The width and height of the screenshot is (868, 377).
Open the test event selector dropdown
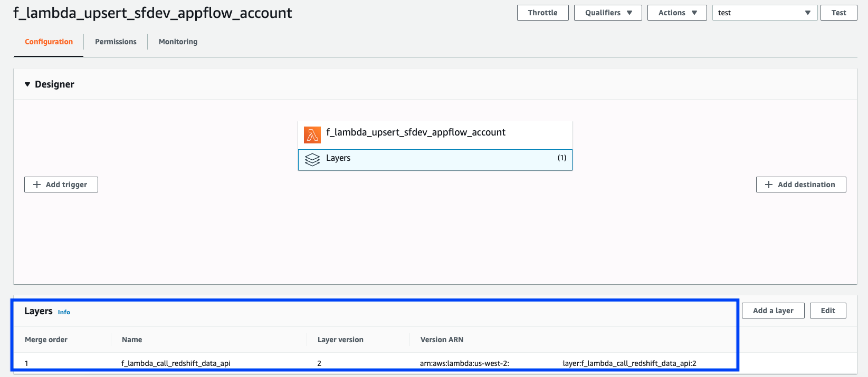click(765, 13)
